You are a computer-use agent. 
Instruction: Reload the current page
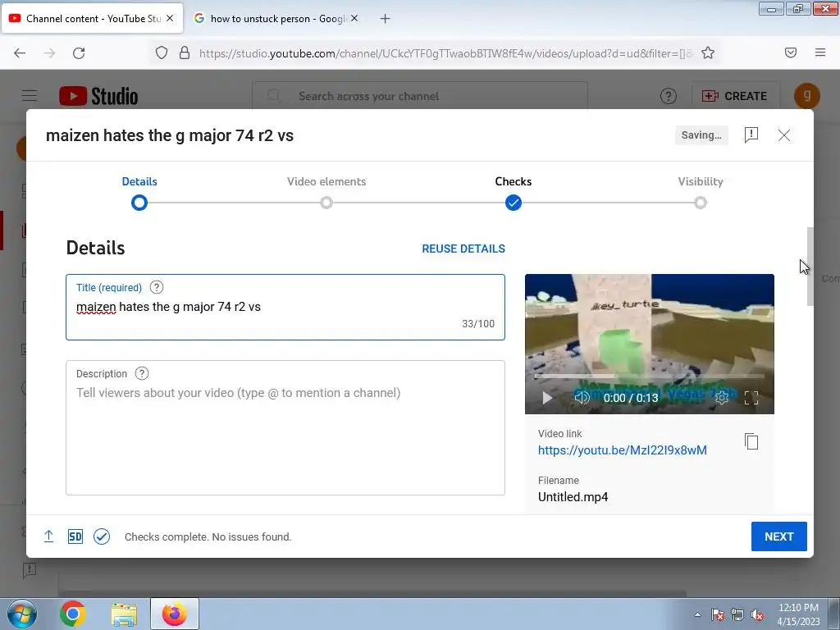click(x=79, y=52)
